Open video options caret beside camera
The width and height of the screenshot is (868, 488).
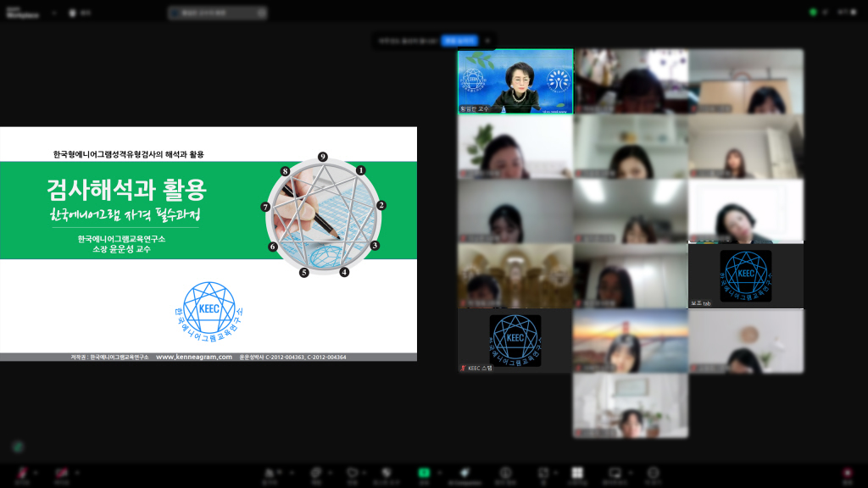click(x=77, y=473)
